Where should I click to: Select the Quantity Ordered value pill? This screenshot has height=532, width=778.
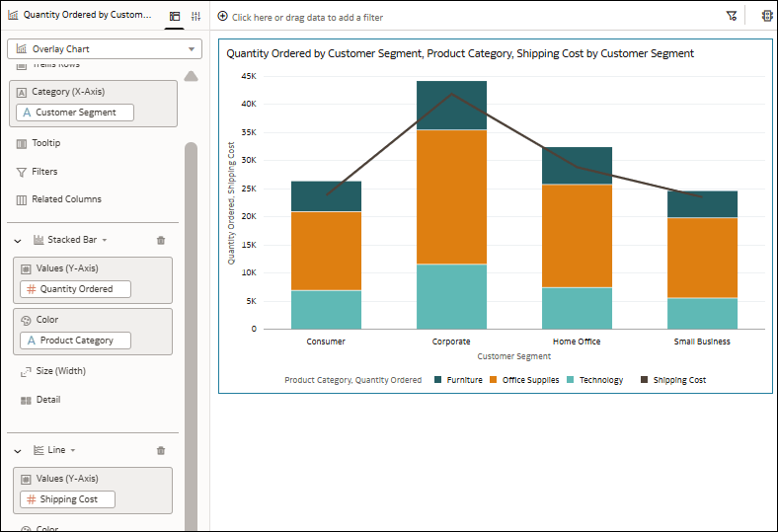76,289
